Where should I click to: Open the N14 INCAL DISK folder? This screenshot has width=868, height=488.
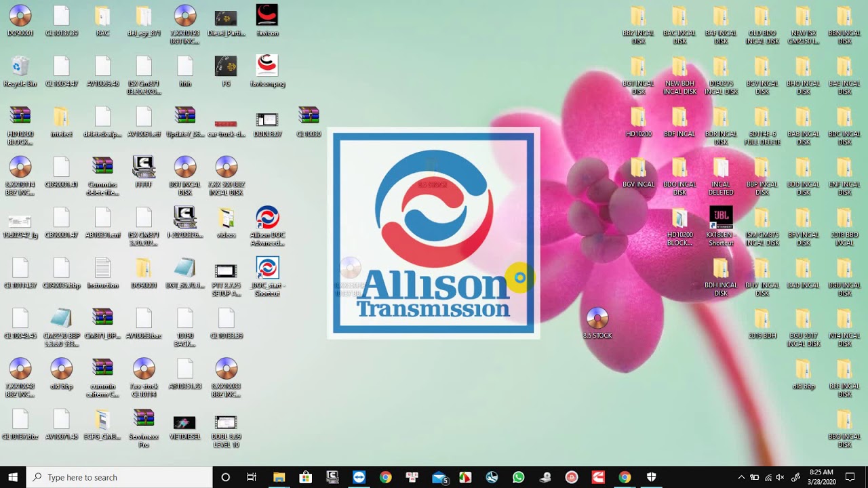[x=844, y=327]
